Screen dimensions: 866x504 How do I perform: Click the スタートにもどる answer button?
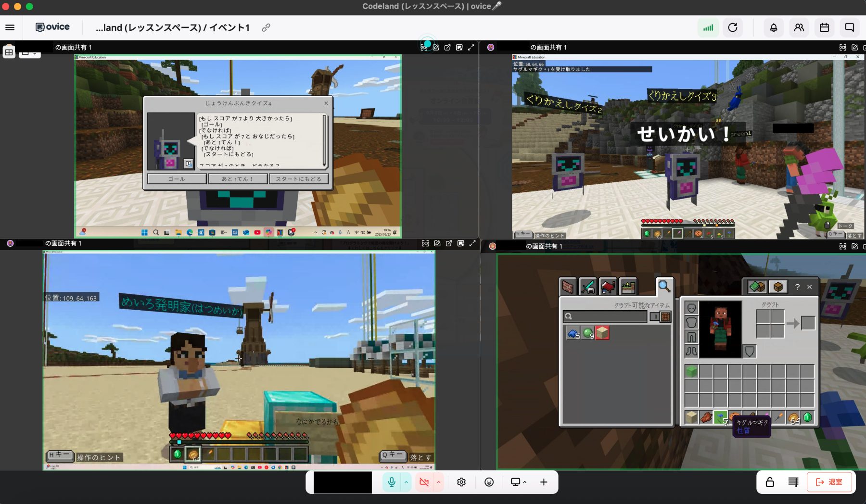coord(299,179)
